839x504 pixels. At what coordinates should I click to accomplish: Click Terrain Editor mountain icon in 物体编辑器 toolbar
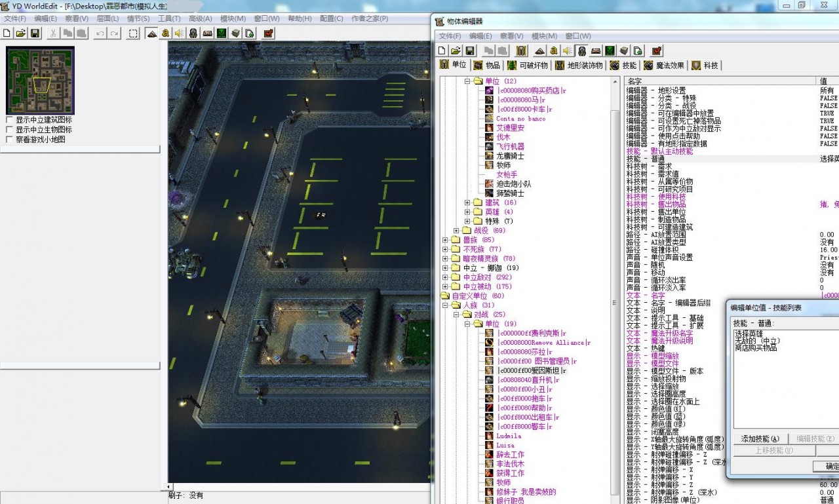[x=539, y=50]
